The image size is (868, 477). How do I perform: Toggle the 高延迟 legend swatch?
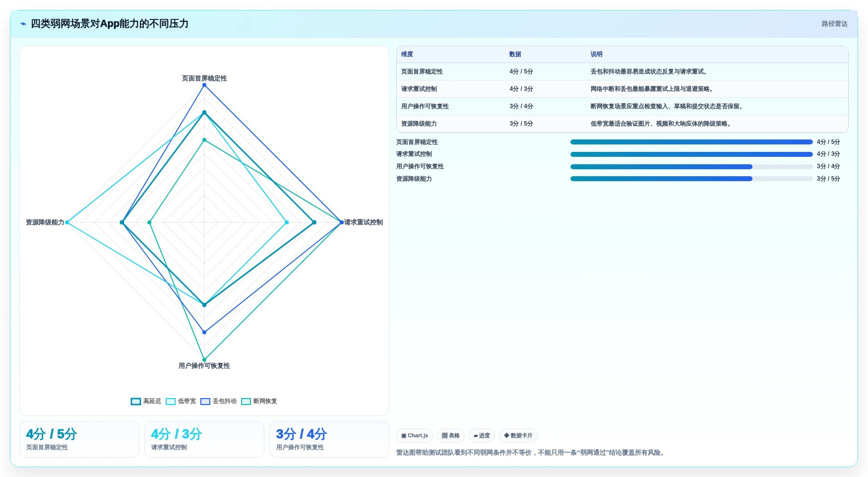point(136,402)
